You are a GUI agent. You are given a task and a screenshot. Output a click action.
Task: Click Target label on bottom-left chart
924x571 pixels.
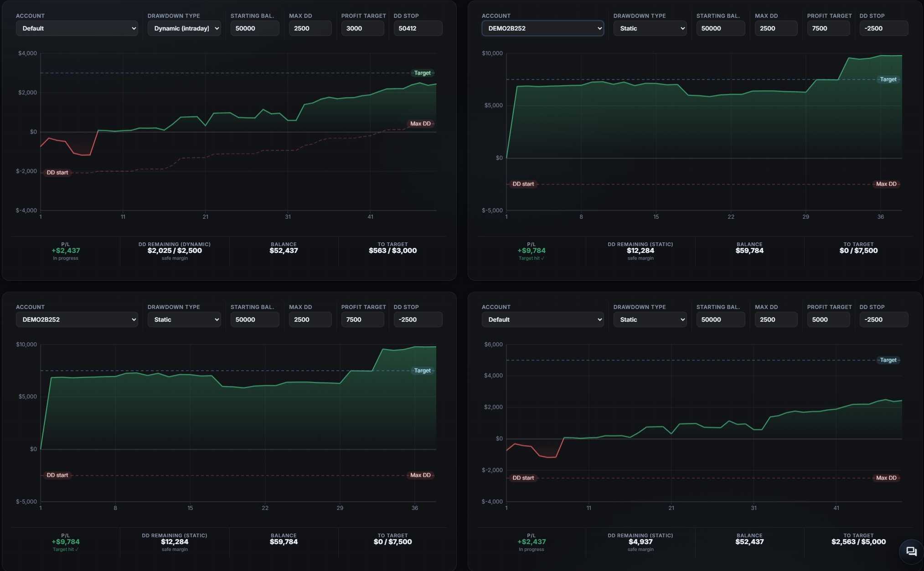tap(422, 370)
